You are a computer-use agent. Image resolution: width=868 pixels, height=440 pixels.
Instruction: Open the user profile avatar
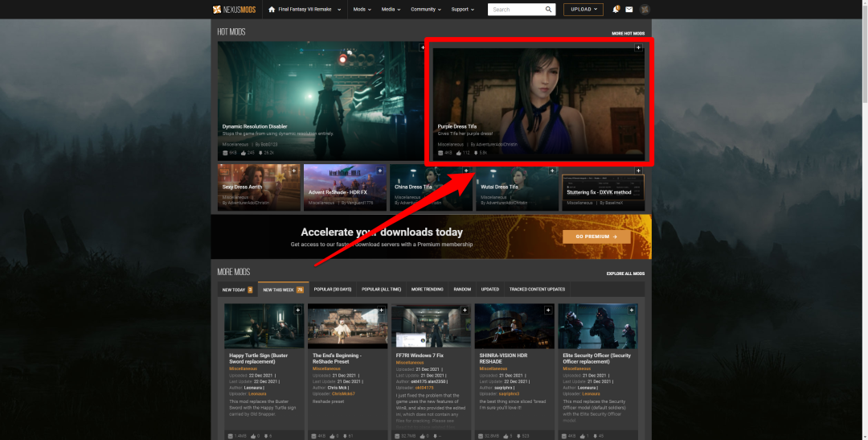coord(645,10)
